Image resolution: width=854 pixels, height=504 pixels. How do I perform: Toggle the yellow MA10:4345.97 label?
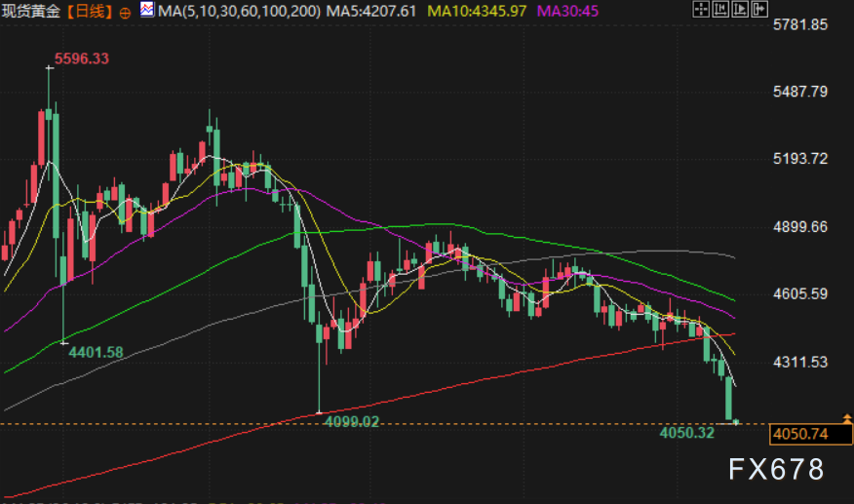click(x=477, y=11)
